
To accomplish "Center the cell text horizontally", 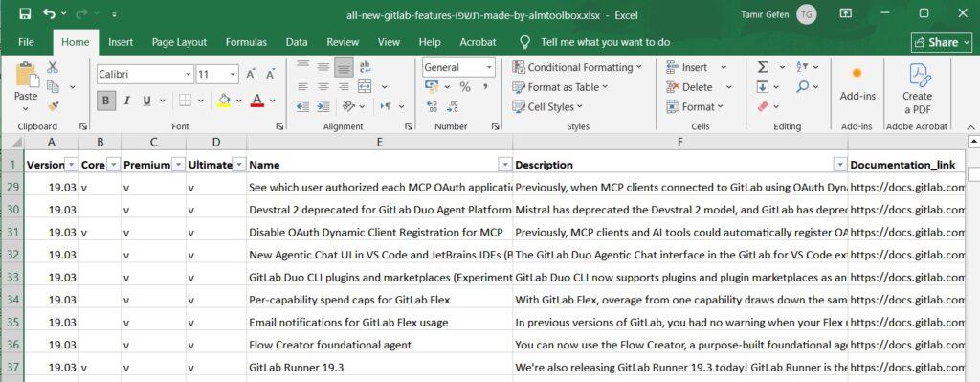I will point(323,87).
